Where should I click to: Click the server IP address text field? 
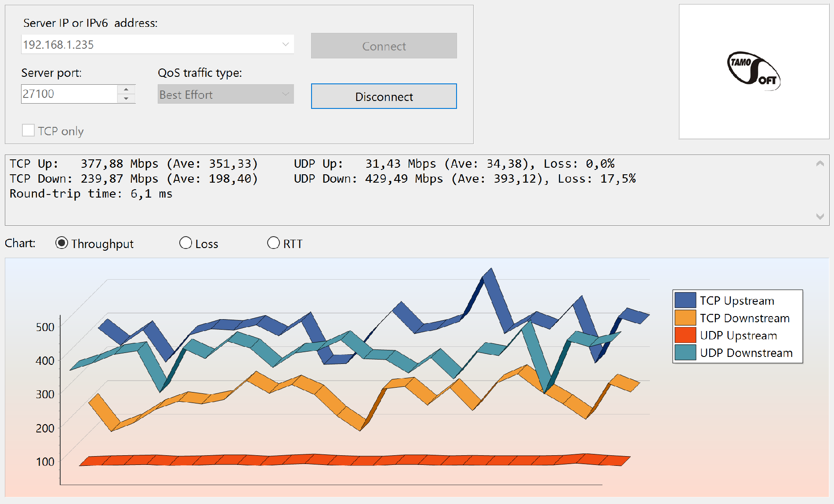point(149,44)
